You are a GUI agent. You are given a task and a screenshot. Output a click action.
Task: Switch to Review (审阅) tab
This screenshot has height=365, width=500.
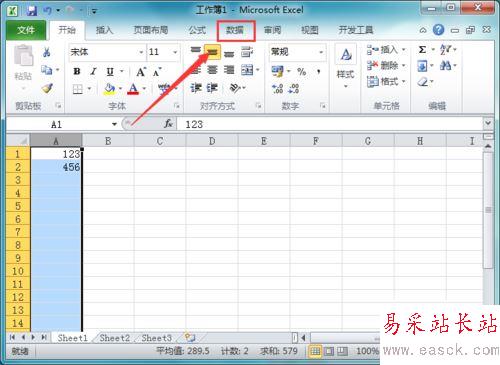pyautogui.click(x=273, y=30)
